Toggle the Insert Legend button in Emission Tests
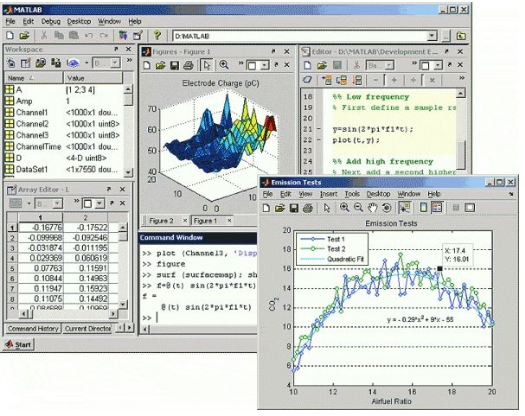This screenshot has width=525, height=416. click(x=437, y=208)
